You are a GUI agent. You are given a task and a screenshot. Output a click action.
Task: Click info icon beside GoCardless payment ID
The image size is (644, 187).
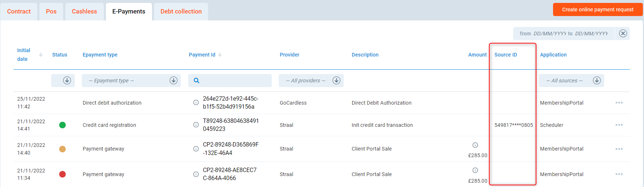196,103
